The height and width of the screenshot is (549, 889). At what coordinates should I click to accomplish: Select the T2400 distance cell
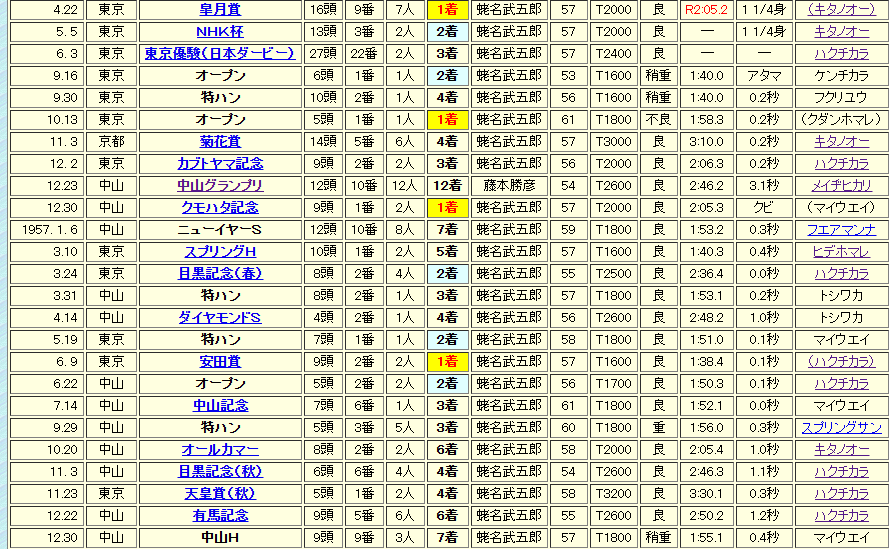coord(613,54)
